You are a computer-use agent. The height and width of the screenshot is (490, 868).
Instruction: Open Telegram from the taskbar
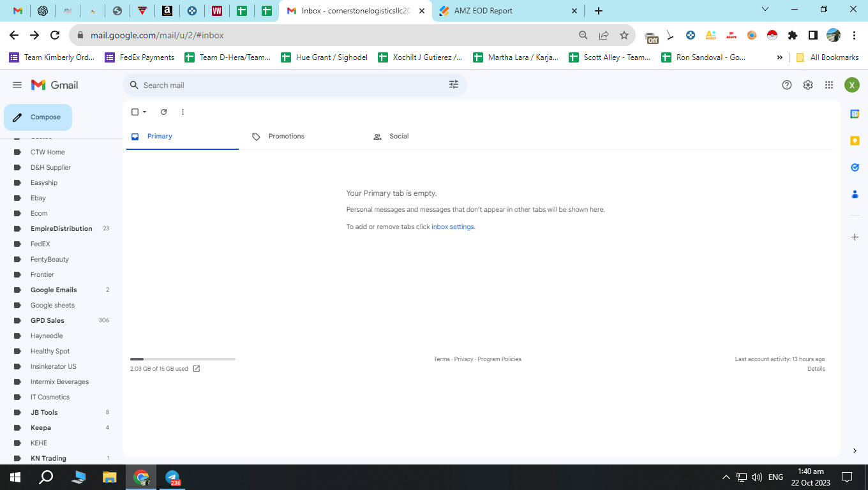coord(172,477)
